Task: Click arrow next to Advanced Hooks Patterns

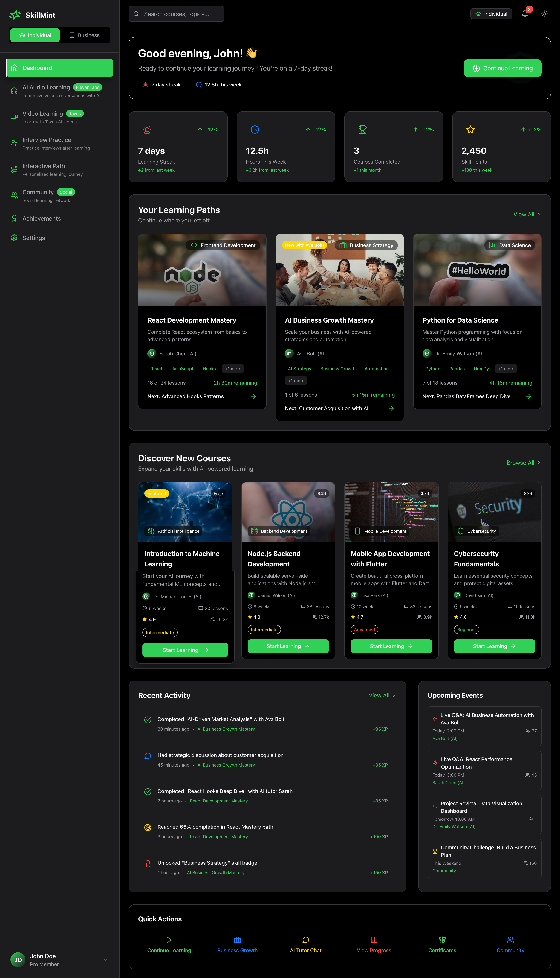Action: click(253, 396)
